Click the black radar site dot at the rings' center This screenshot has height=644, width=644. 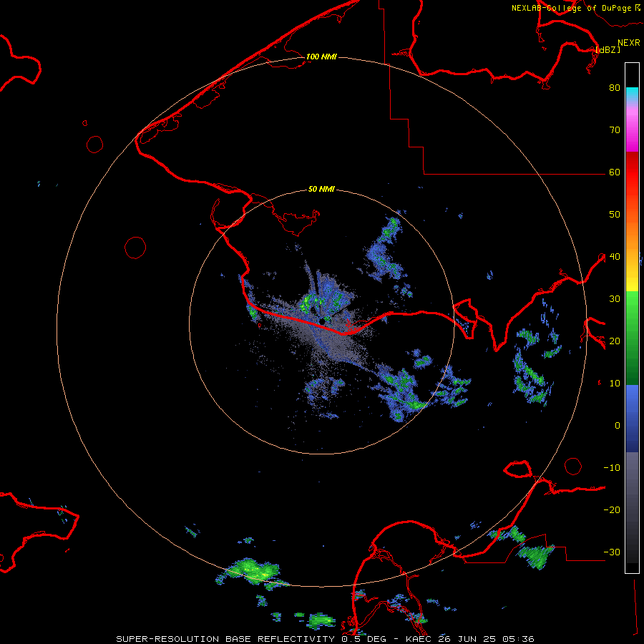tap(321, 321)
